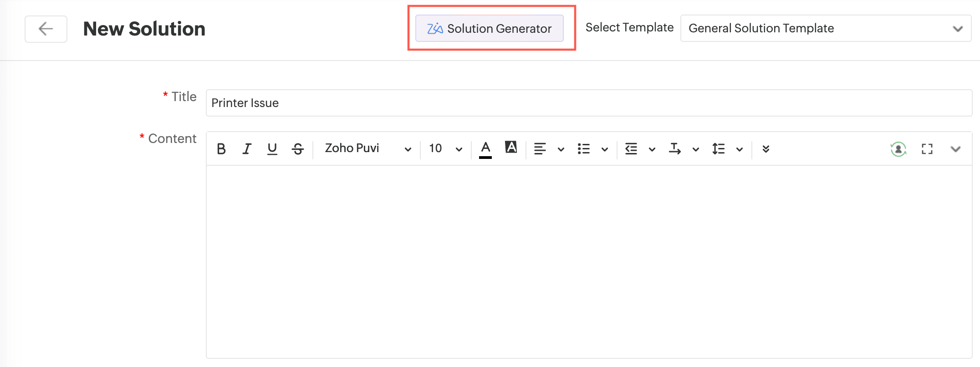The image size is (980, 367).
Task: Click the text direction icon
Action: (675, 149)
